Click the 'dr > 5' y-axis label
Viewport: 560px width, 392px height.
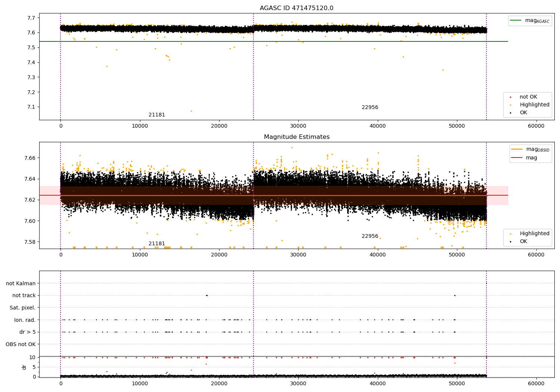(28, 332)
